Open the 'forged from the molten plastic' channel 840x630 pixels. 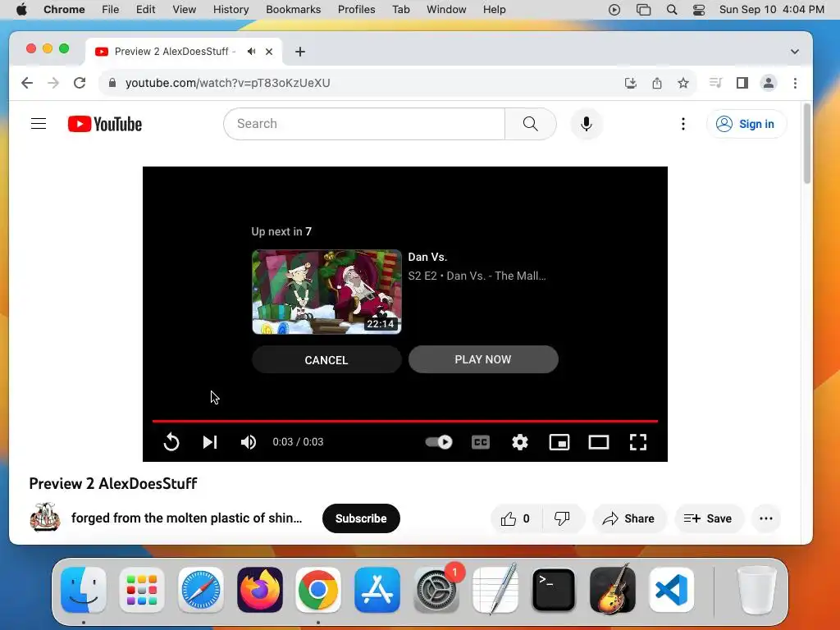(x=186, y=518)
